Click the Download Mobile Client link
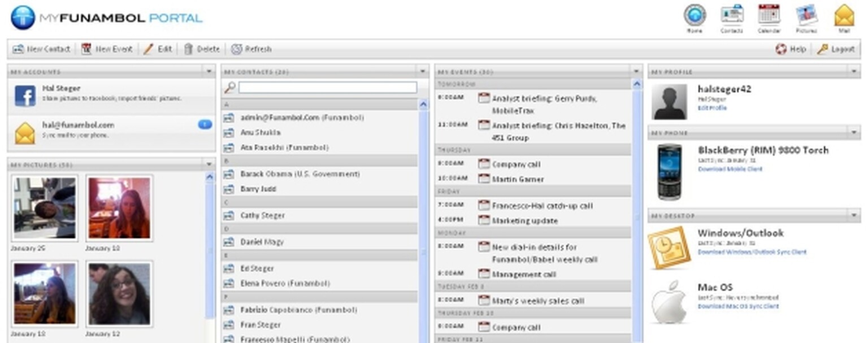This screenshot has width=868, height=343. [x=730, y=169]
